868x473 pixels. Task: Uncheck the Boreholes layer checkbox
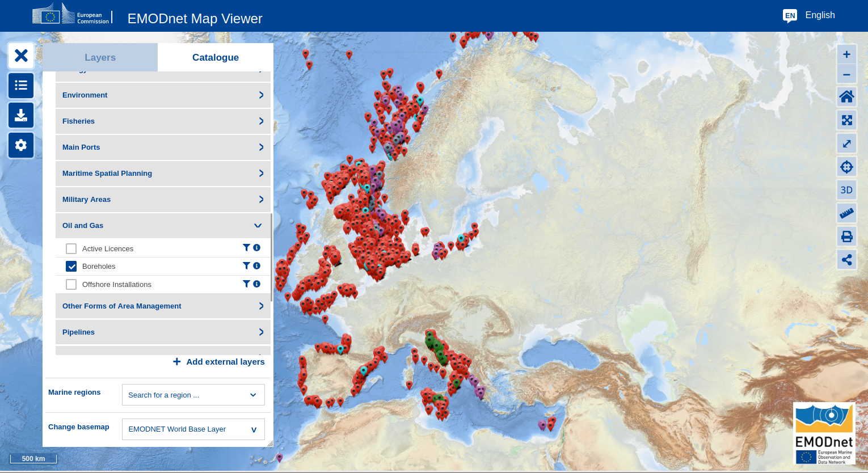(71, 267)
